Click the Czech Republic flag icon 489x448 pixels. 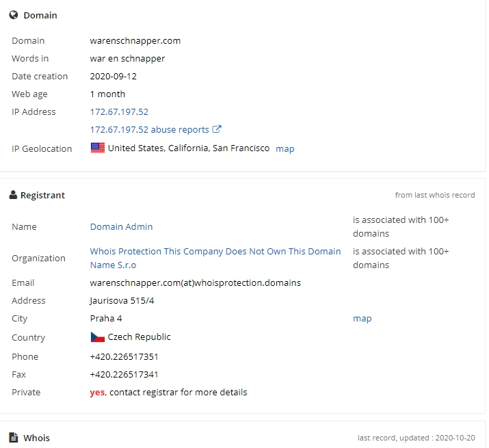98,337
